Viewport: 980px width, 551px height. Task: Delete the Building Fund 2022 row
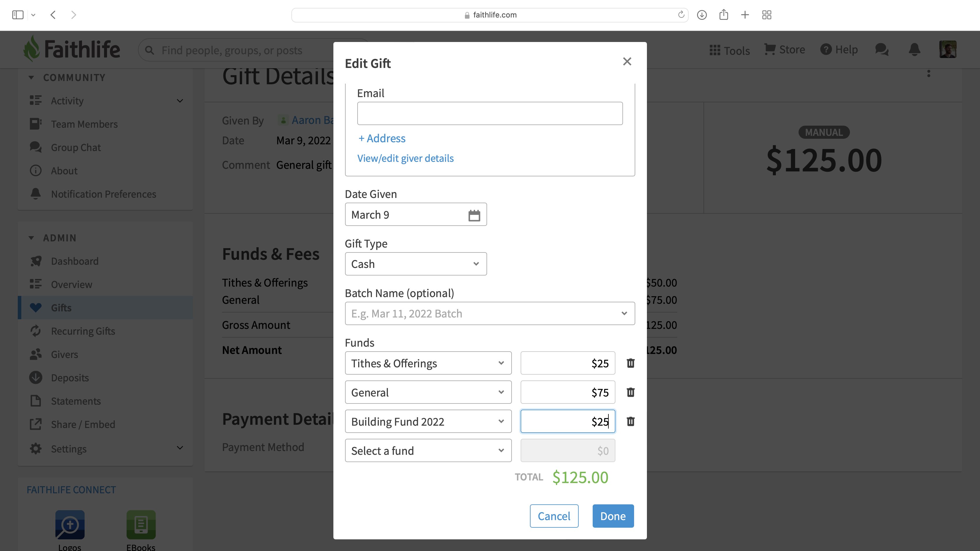630,421
